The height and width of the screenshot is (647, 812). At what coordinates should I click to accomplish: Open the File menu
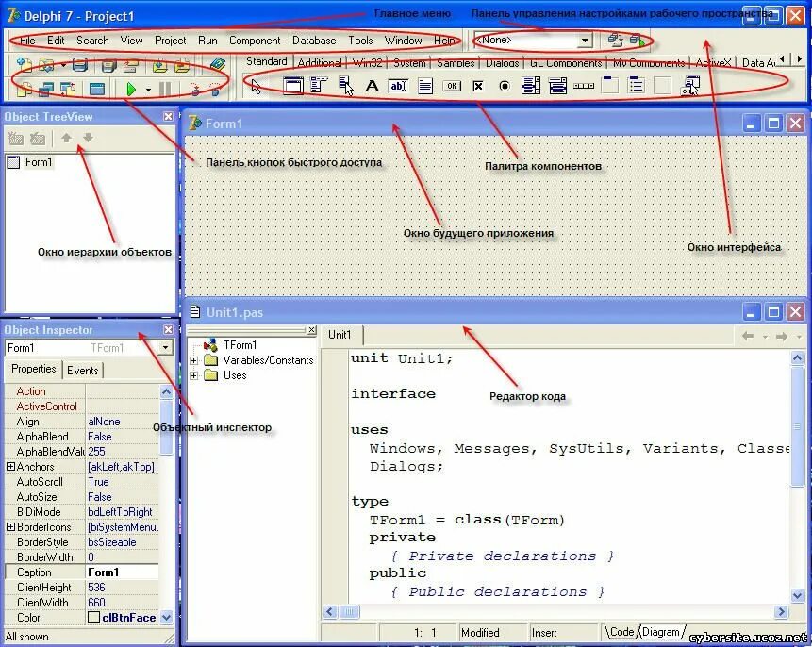tap(27, 41)
